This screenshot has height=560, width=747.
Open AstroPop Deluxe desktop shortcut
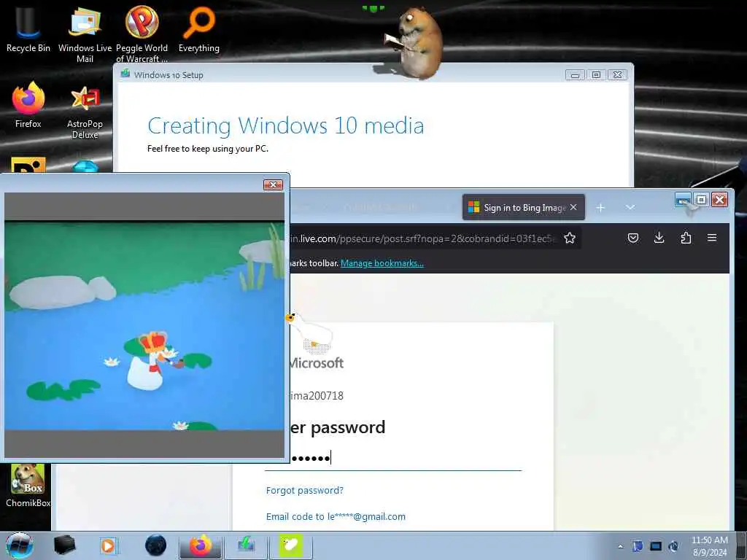pos(85,112)
